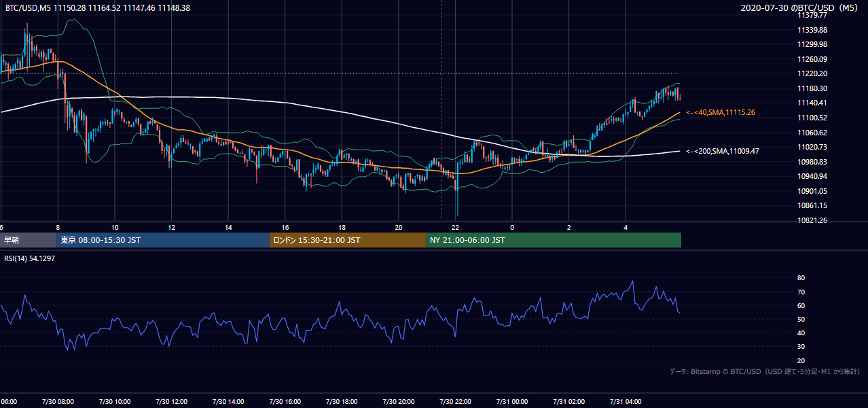Click the RSI(14) 54.1297 indicator label
The image size is (868, 408).
coord(29,258)
